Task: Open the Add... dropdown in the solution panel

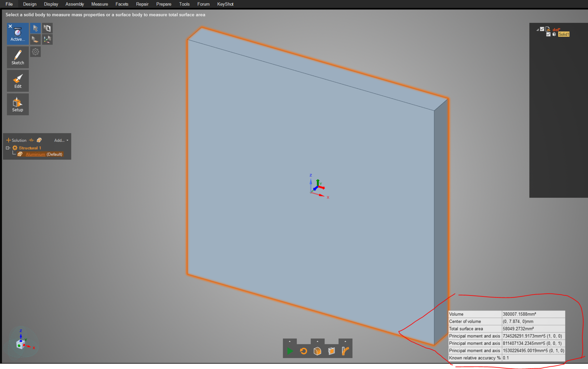Action: click(61, 140)
